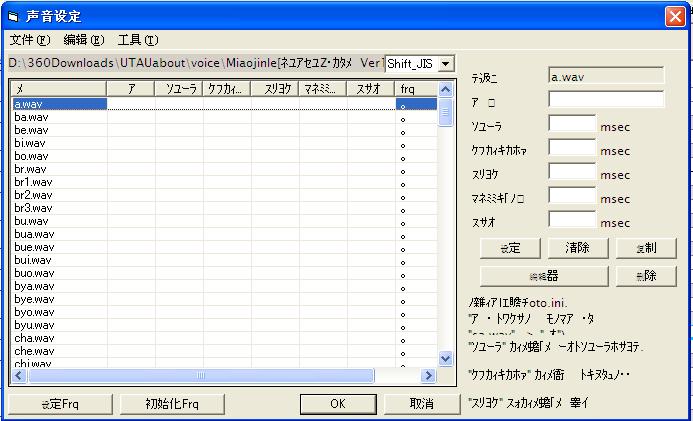
Task: Click the button ending in 除 beside 器 button
Action: [x=646, y=276]
